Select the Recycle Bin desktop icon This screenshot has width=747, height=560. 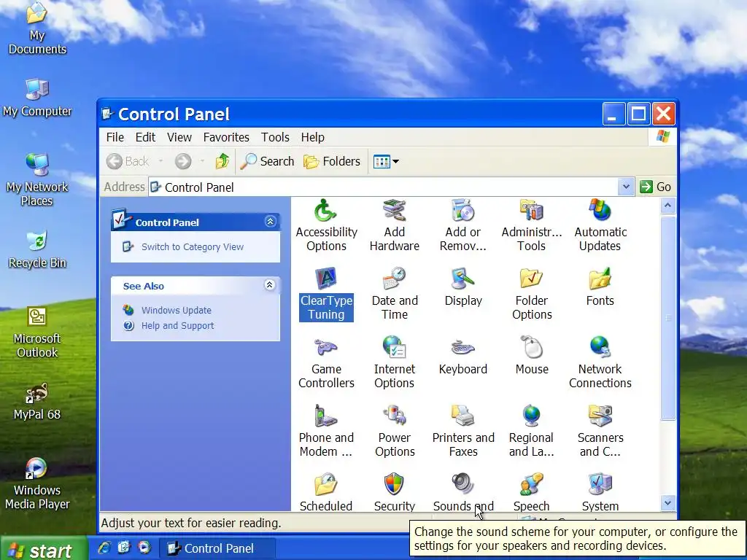[37, 249]
